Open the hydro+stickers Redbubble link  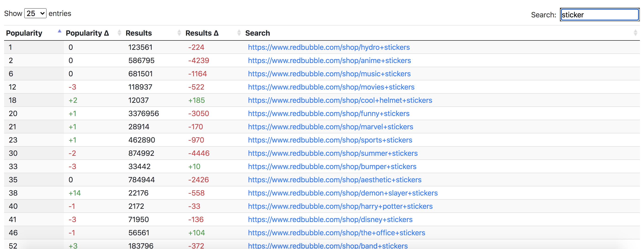pos(328,47)
